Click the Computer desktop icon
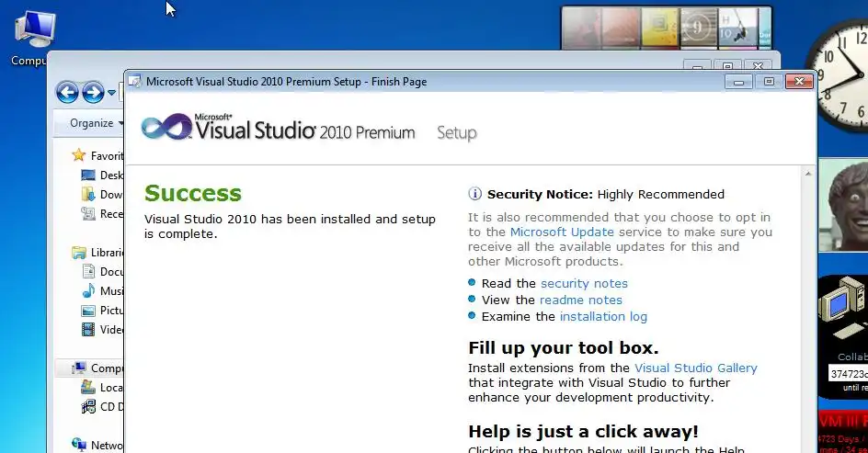Viewport: 868px width, 453px height. click(34, 30)
